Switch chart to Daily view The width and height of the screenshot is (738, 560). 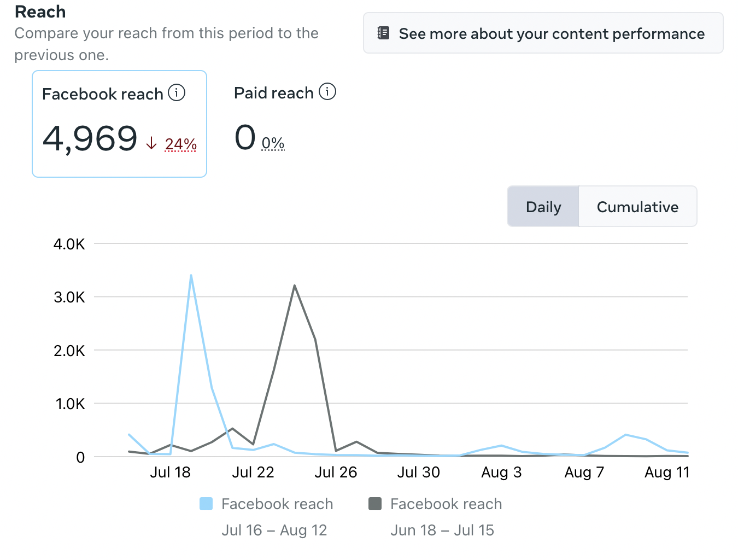click(543, 207)
